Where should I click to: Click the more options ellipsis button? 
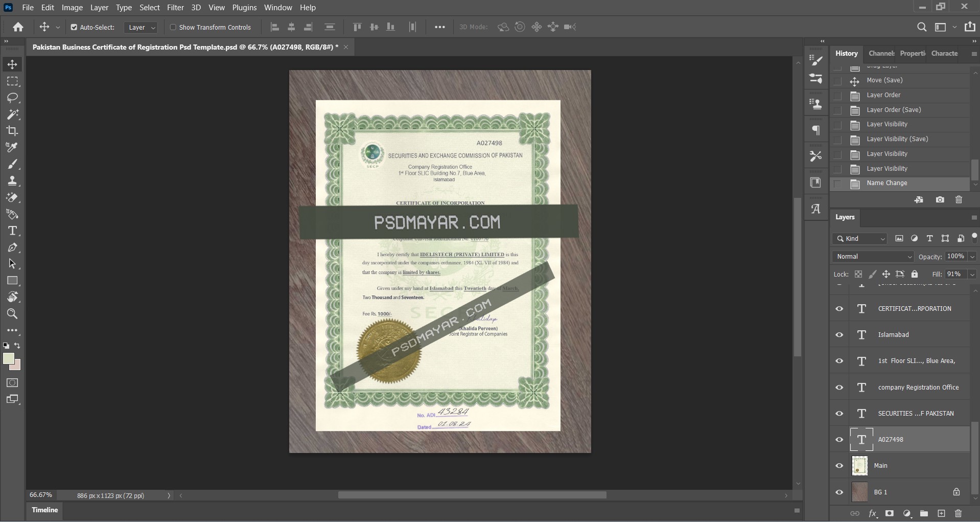click(x=439, y=28)
